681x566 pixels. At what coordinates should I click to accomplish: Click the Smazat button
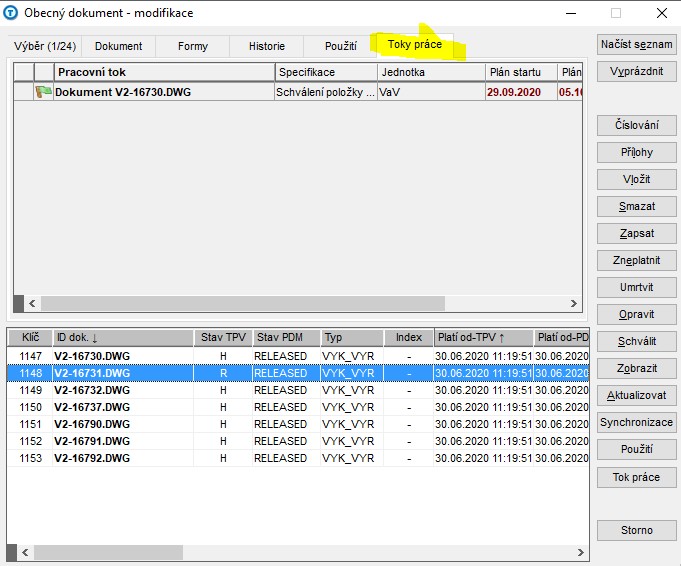[636, 206]
